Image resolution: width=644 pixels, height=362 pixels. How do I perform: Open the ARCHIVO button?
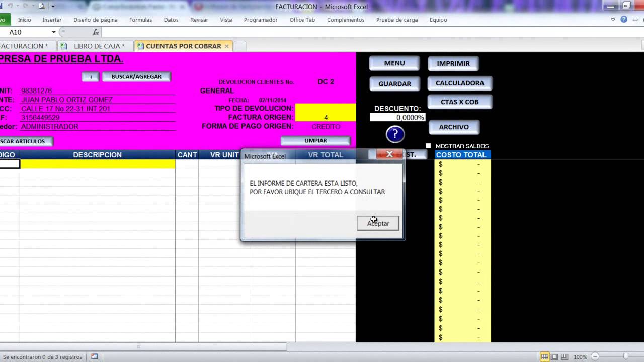[454, 127]
